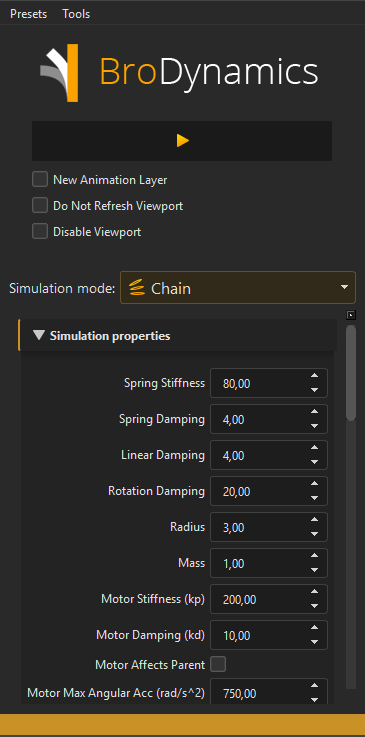Check the Disable Viewport option
Viewport: 365px width, 737px height.
40,231
